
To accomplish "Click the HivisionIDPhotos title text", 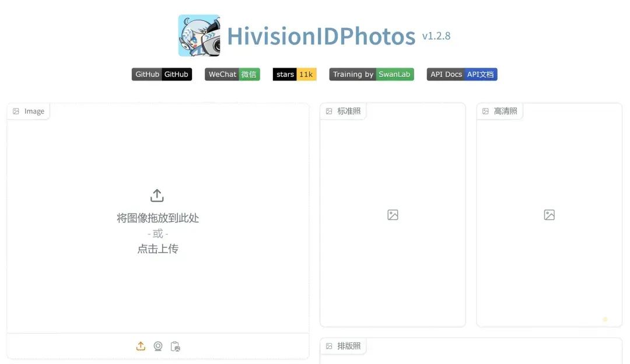I will (321, 36).
